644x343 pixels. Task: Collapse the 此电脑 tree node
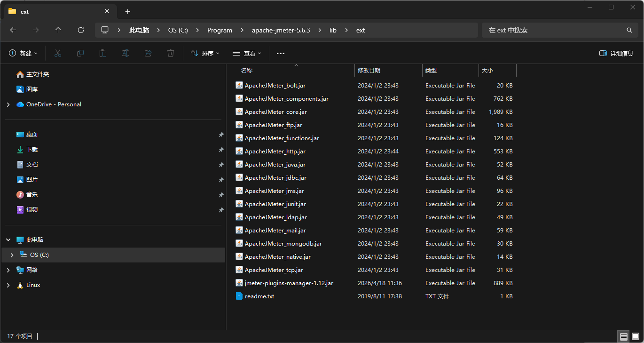point(8,240)
